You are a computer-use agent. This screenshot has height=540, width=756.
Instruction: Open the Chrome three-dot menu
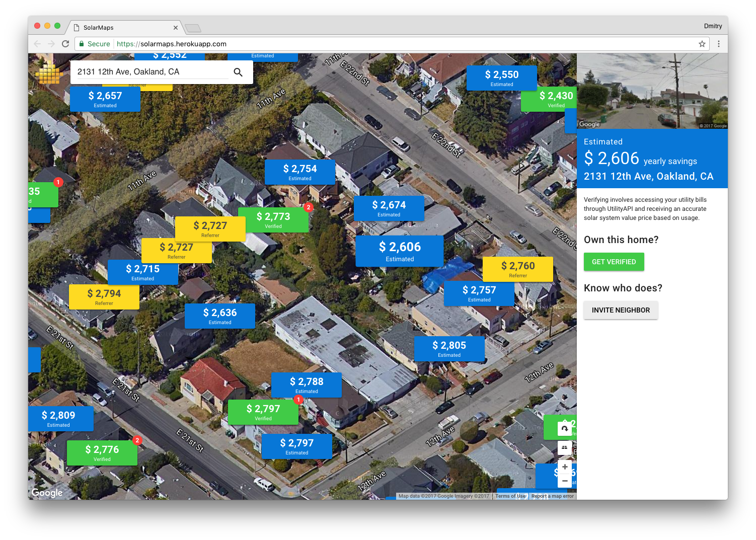click(x=719, y=44)
